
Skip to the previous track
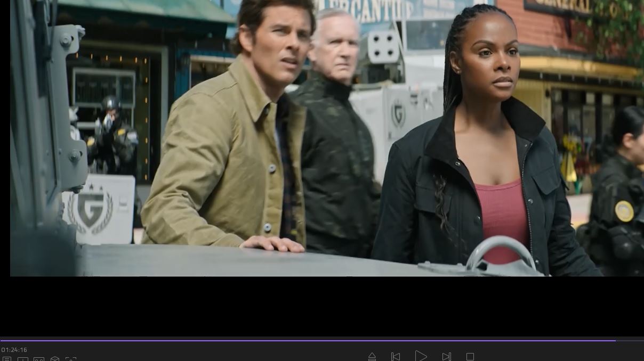point(396,357)
